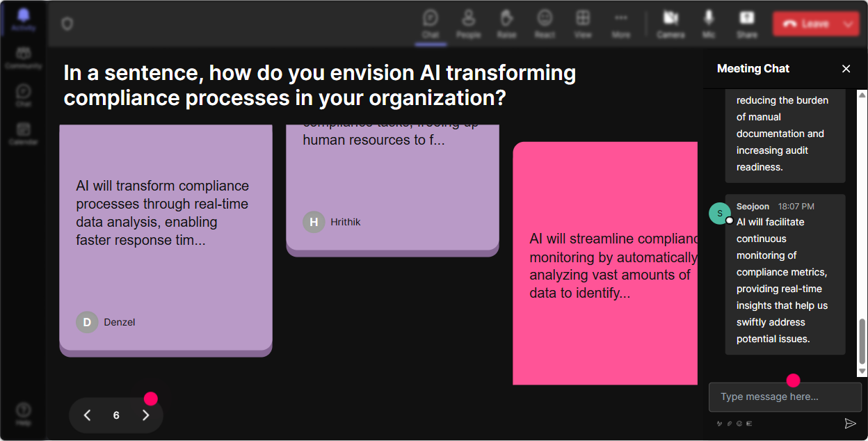Open the emoji picker below message box
Viewport: 868px width, 441px height.
739,423
